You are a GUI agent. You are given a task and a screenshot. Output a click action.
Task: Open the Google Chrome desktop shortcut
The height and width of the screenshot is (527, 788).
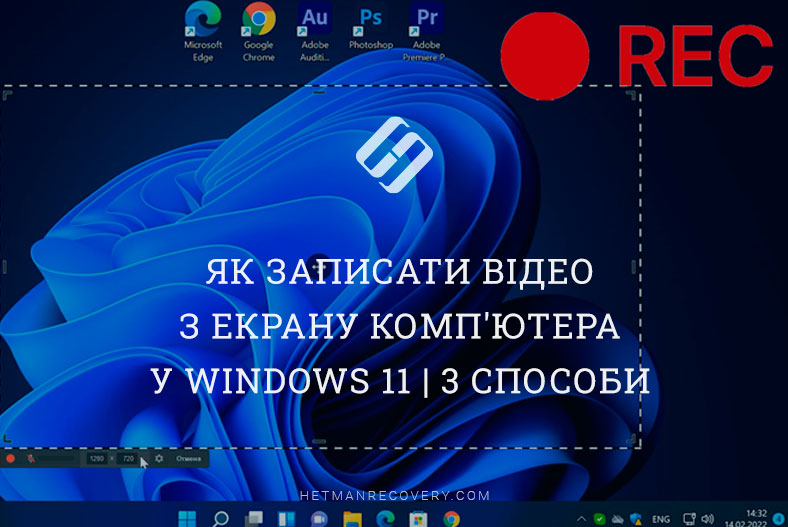(259, 32)
